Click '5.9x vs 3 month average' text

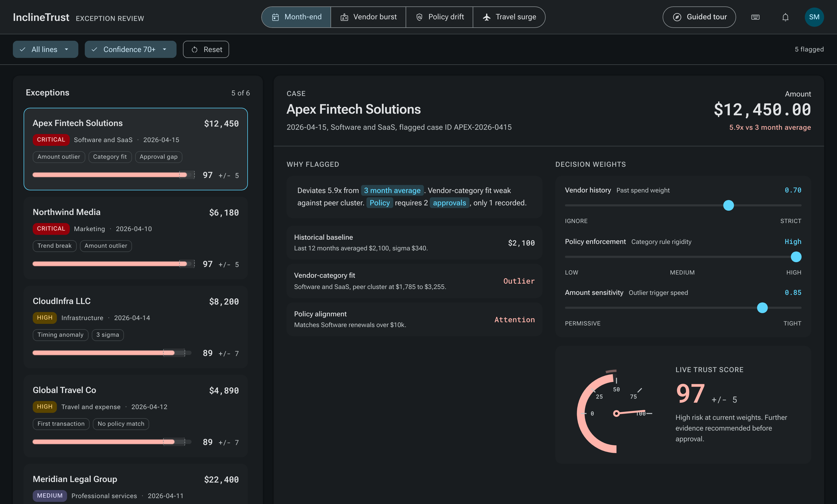(x=770, y=127)
